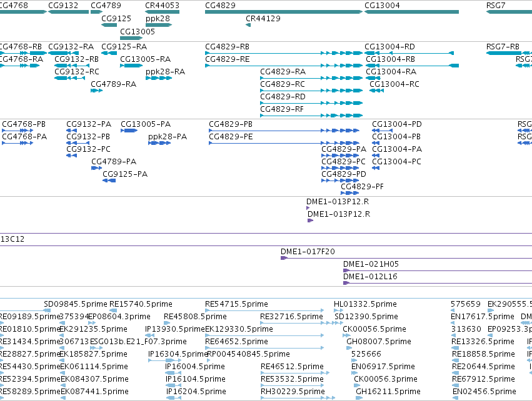Select the CG13004 gene label
The image size is (532, 401).
[x=382, y=6]
